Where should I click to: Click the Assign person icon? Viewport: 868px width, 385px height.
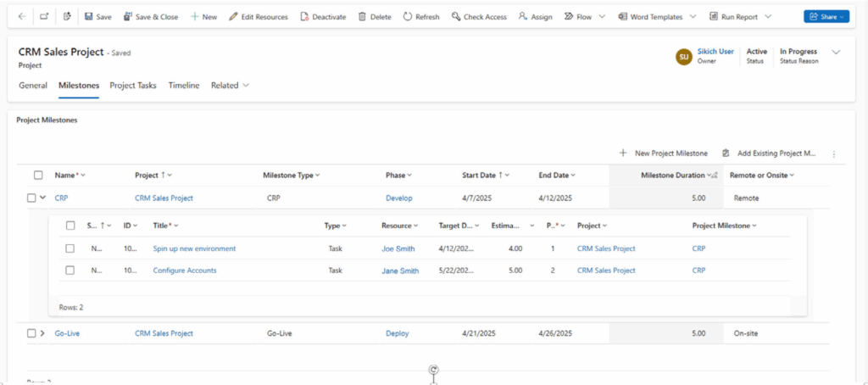[522, 16]
